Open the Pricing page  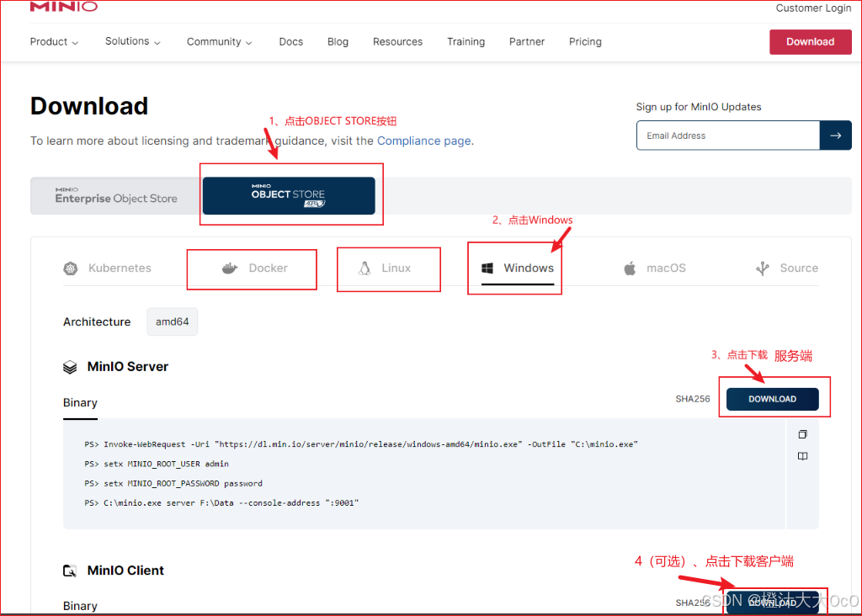coord(585,42)
